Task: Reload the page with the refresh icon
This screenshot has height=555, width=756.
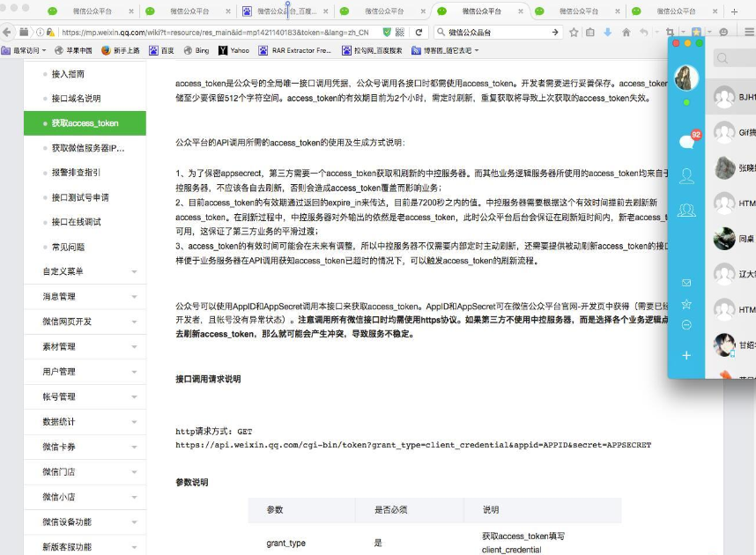Action: pyautogui.click(x=419, y=33)
